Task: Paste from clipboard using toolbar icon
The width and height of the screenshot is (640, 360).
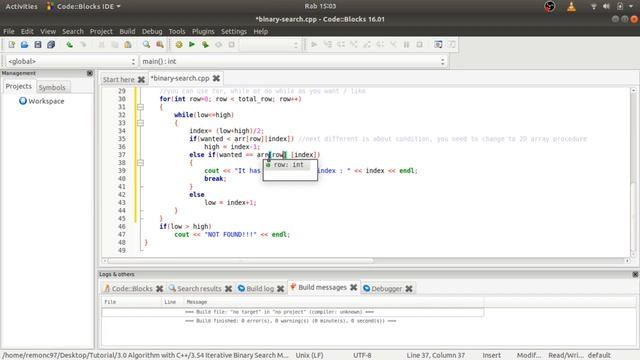Action: 128,44
